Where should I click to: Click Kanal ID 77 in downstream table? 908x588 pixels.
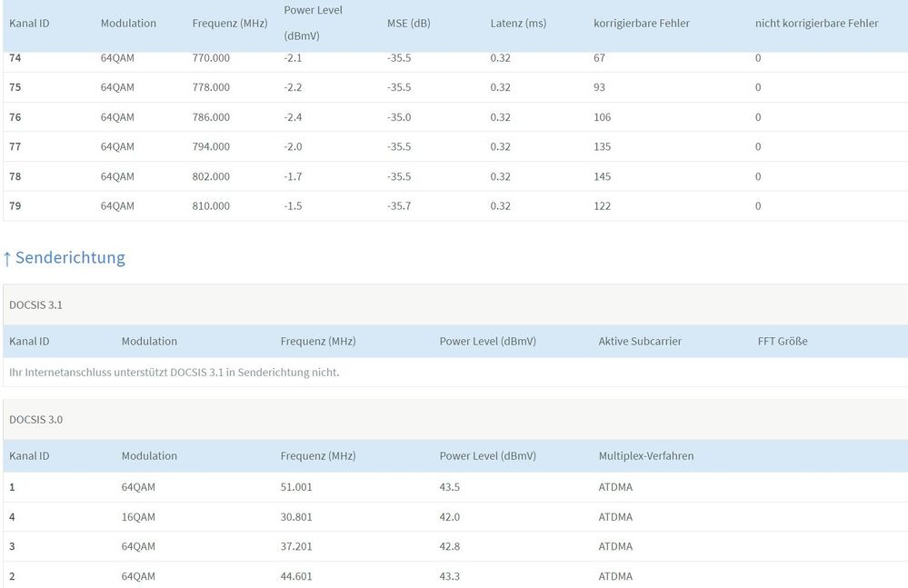(x=15, y=146)
